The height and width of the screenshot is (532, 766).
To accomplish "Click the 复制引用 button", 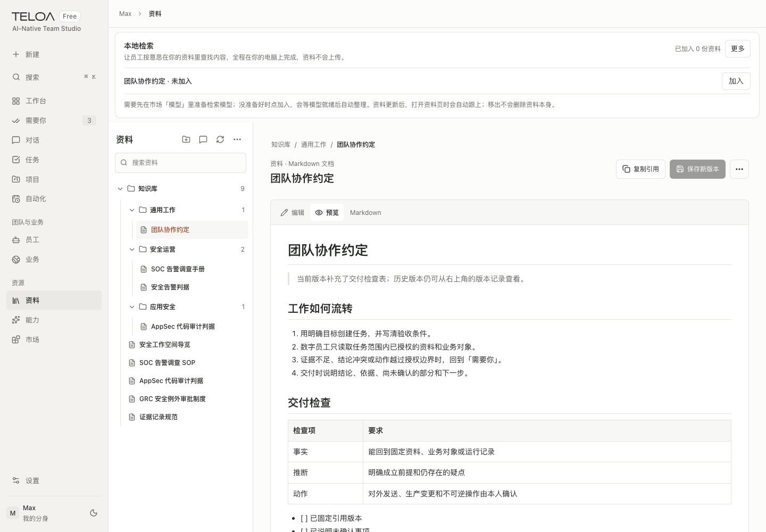I will (x=640, y=169).
